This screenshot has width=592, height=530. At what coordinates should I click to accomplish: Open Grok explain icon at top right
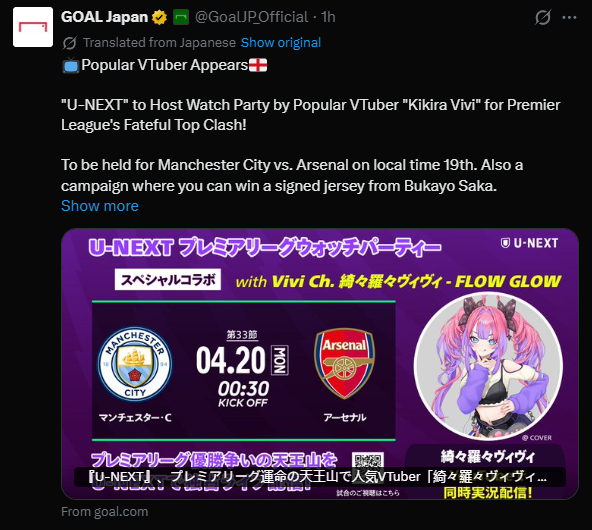[x=543, y=17]
